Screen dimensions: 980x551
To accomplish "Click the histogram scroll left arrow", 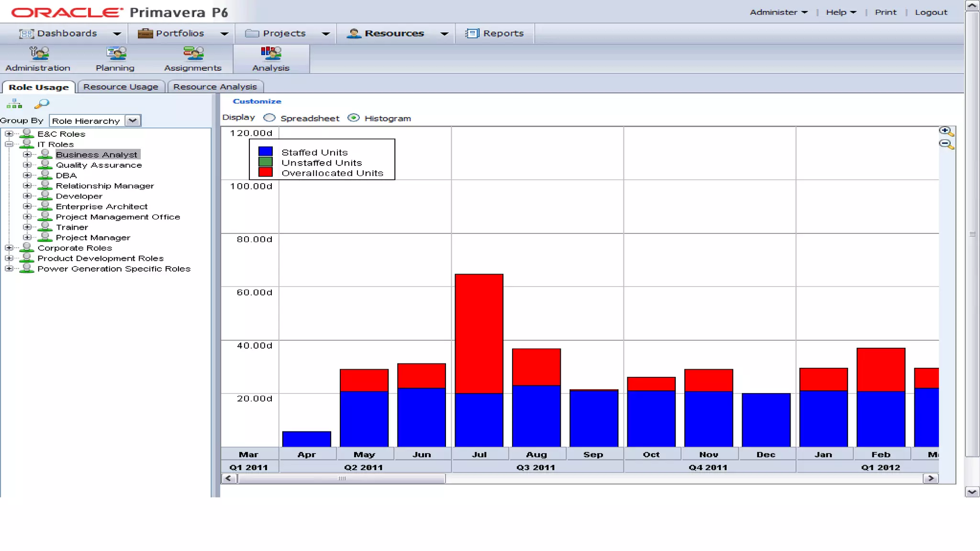I will (229, 478).
